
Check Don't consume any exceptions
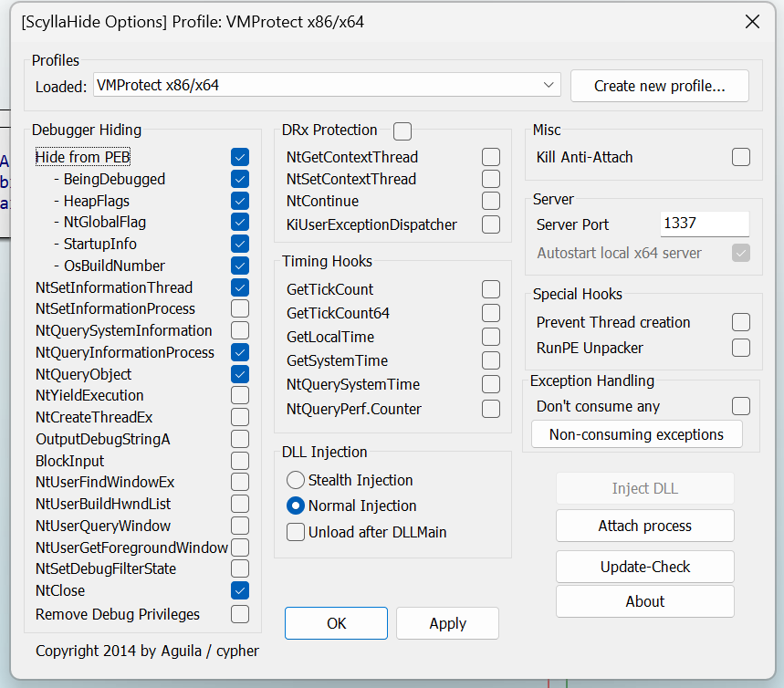[x=741, y=406]
